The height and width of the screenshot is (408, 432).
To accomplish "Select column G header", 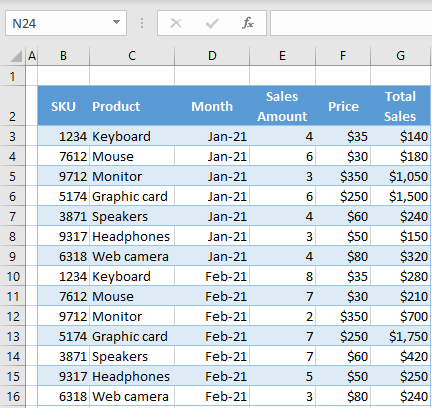I will coord(400,56).
